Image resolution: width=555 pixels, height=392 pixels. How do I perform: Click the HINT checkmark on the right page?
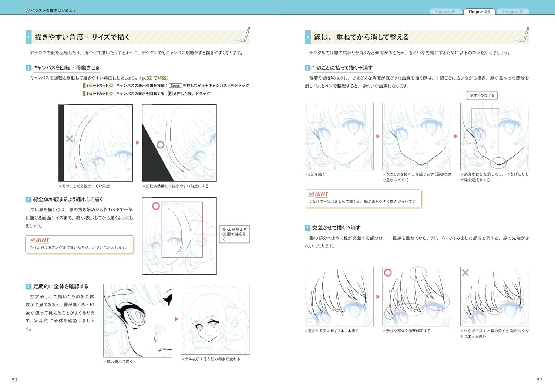point(311,194)
